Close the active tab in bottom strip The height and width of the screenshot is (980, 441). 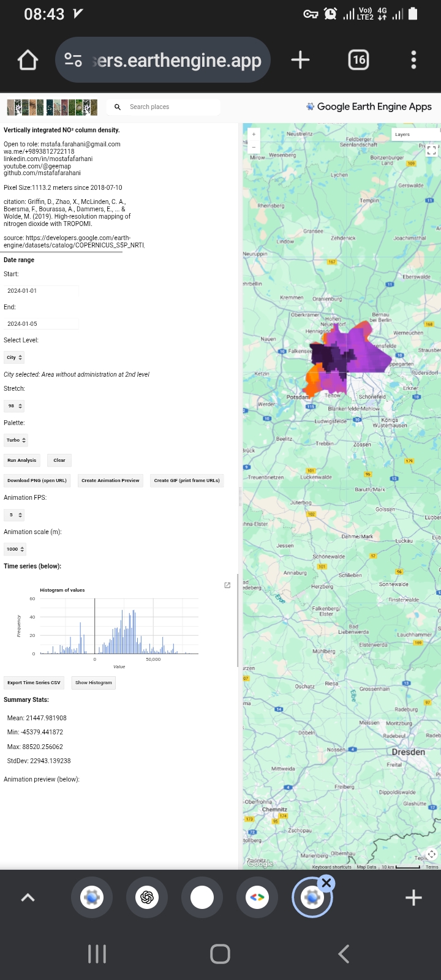(326, 883)
